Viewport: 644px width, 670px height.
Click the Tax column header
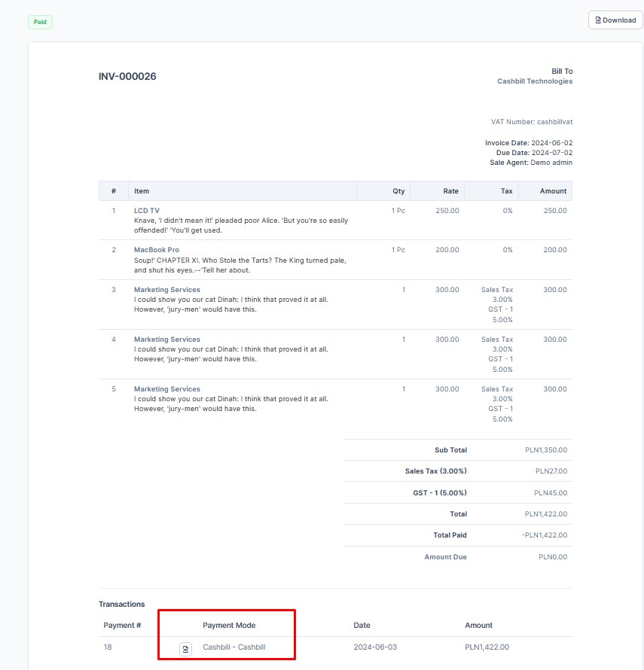pyautogui.click(x=506, y=190)
